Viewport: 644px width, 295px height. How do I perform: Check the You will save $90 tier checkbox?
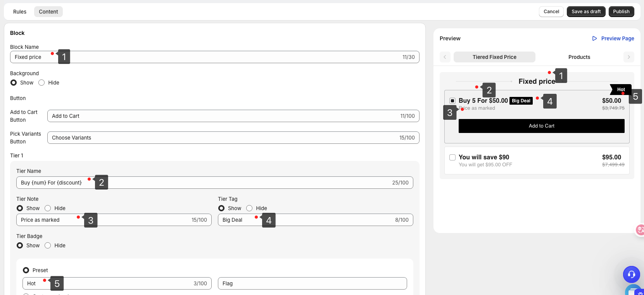pos(452,157)
